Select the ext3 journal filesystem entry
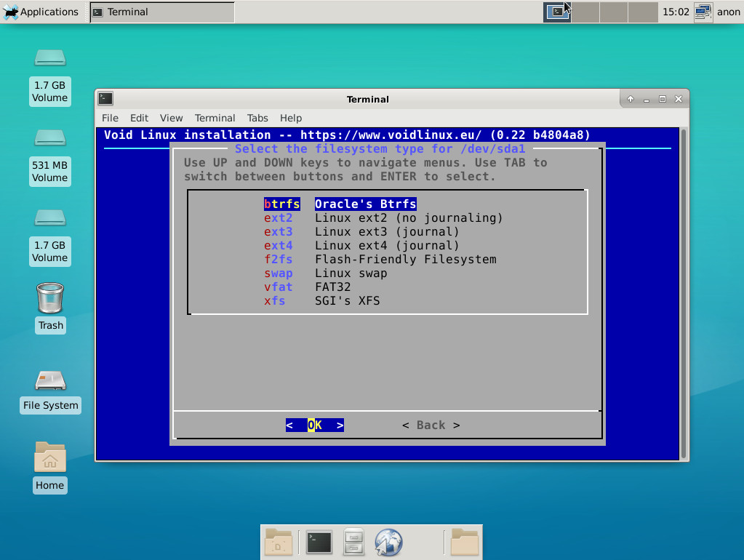The image size is (744, 560). 361,231
